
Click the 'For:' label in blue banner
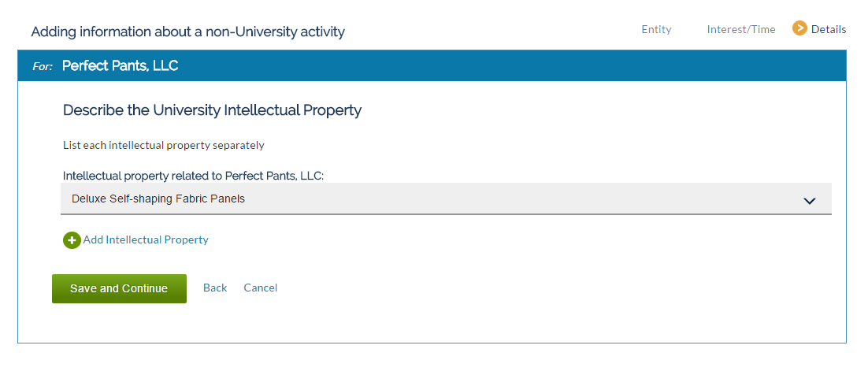click(43, 66)
